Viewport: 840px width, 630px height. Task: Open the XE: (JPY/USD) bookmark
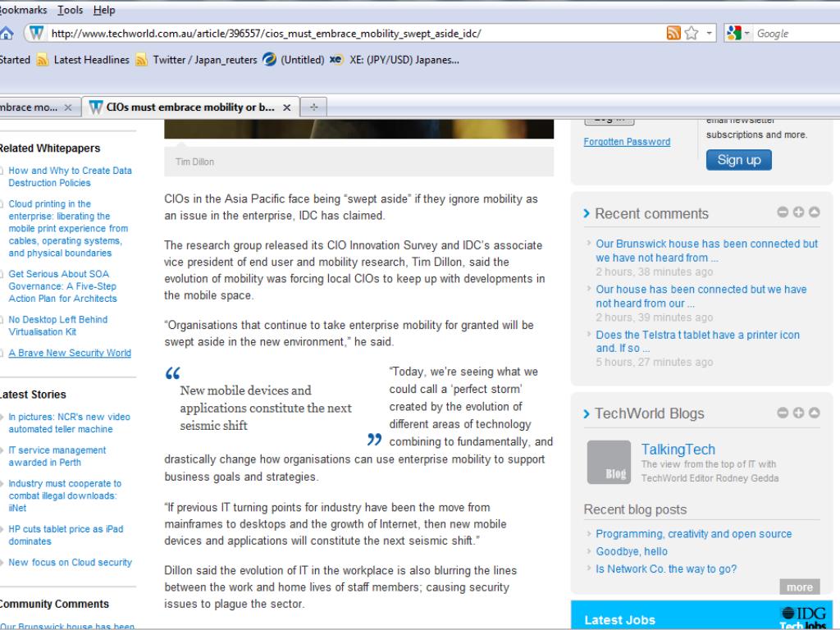click(x=395, y=60)
